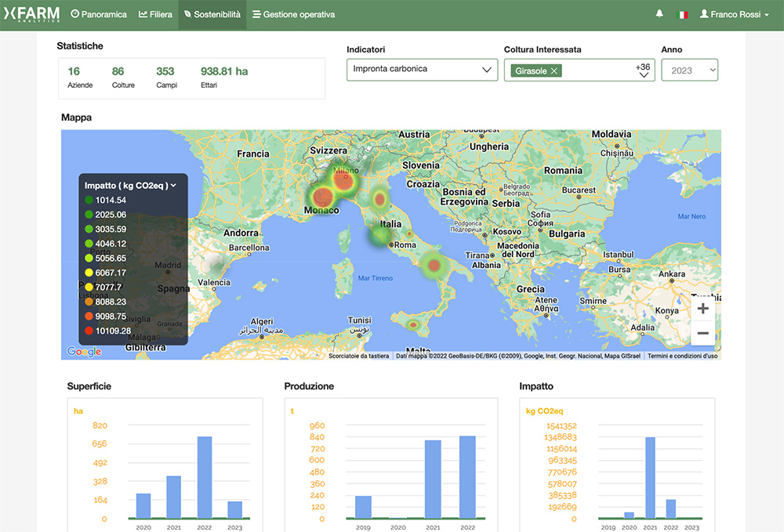Zoom out on the map

[702, 334]
